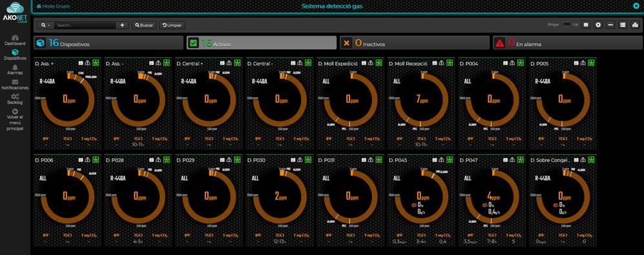Click the calendar icon in the top toolbar

[586, 25]
